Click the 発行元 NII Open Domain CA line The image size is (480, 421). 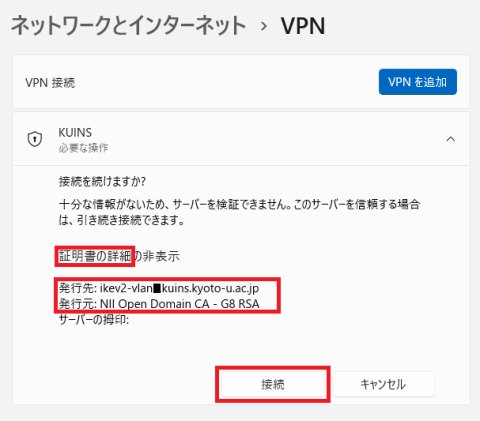pos(159,304)
